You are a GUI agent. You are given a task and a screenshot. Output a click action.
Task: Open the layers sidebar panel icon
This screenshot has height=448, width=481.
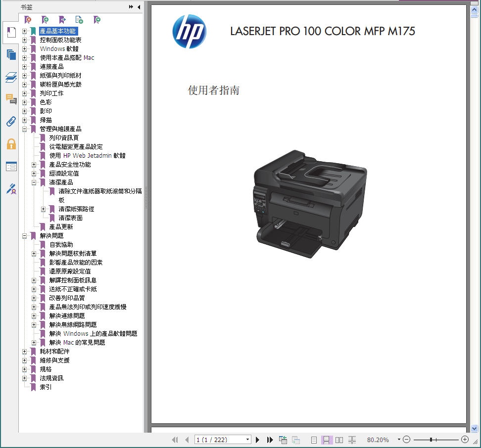point(11,77)
